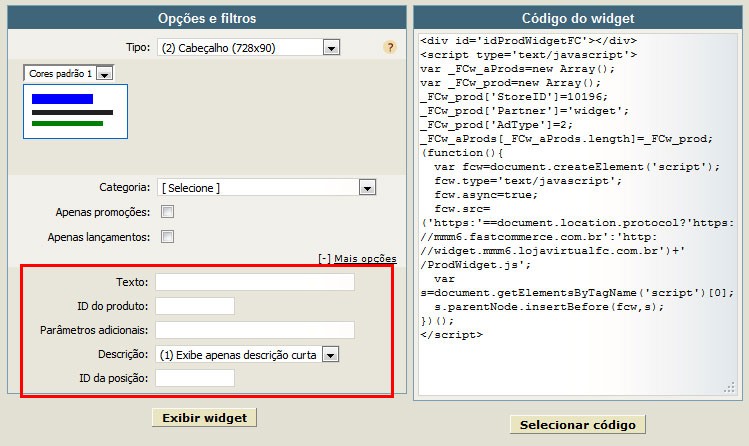
Task: Click the code line _FCw_prod['StoreID']=10196;
Action: pos(514,97)
